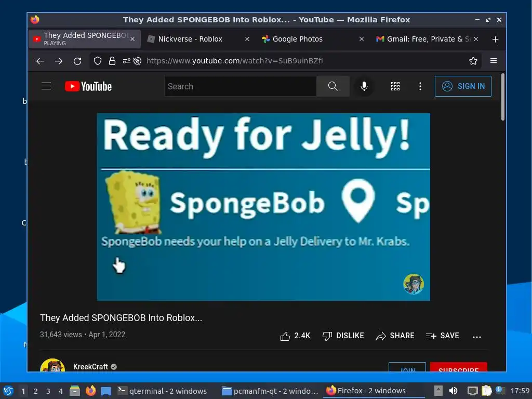Click the SHARE button

[x=395, y=336]
